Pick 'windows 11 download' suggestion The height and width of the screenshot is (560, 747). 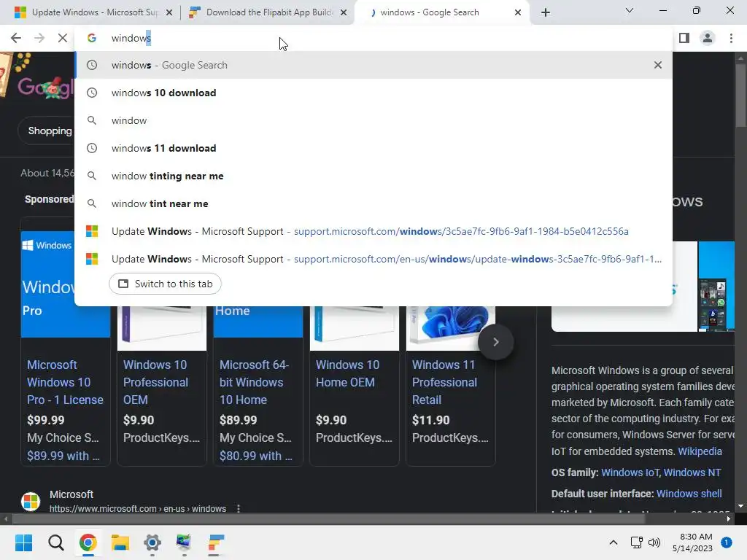tap(373, 148)
